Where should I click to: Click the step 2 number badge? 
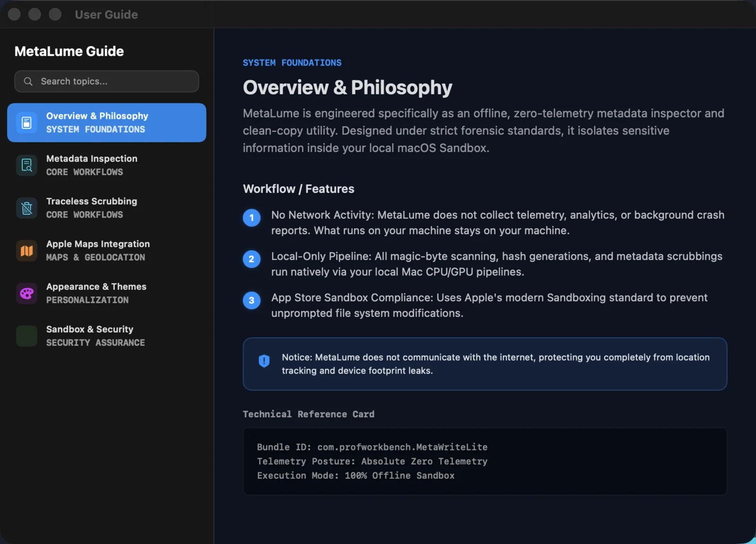[251, 259]
